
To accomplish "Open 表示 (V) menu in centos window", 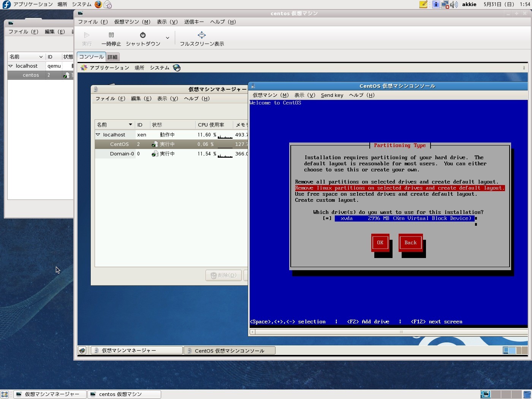I will click(x=167, y=22).
